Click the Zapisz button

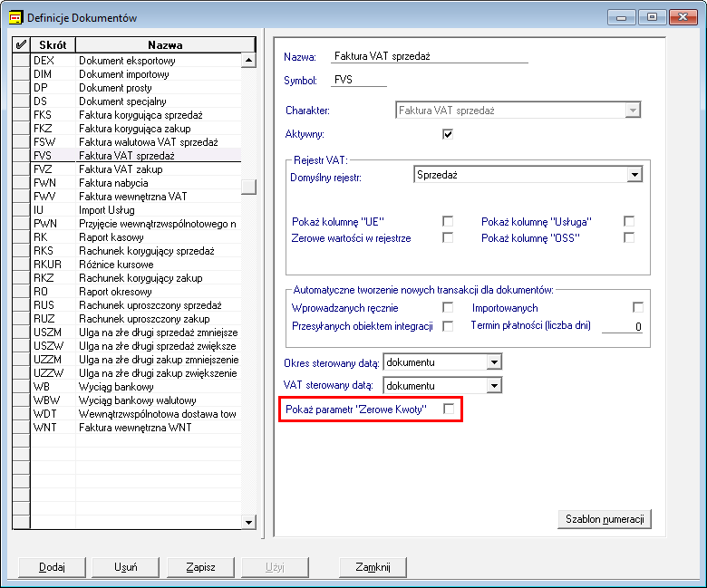pyautogui.click(x=200, y=567)
